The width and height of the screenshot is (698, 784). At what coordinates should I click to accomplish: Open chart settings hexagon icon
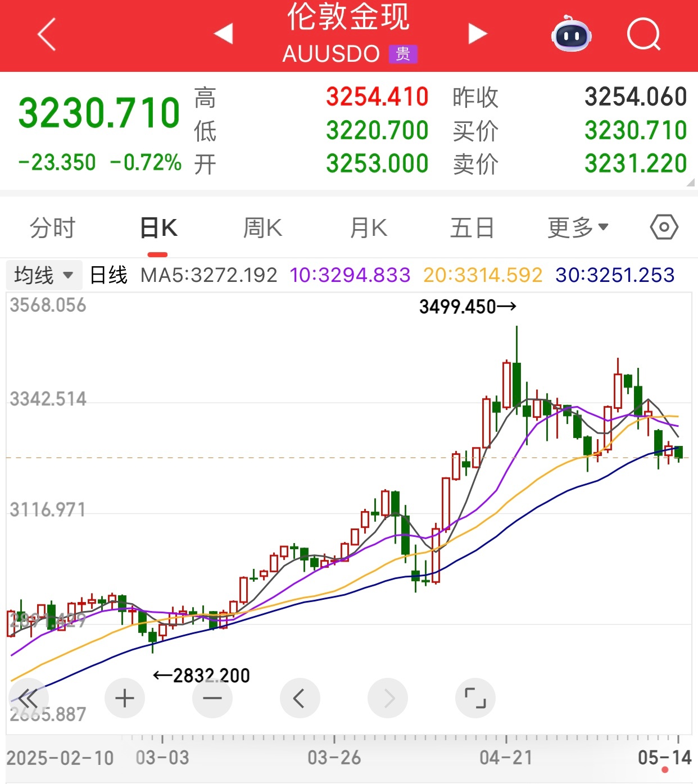point(664,227)
